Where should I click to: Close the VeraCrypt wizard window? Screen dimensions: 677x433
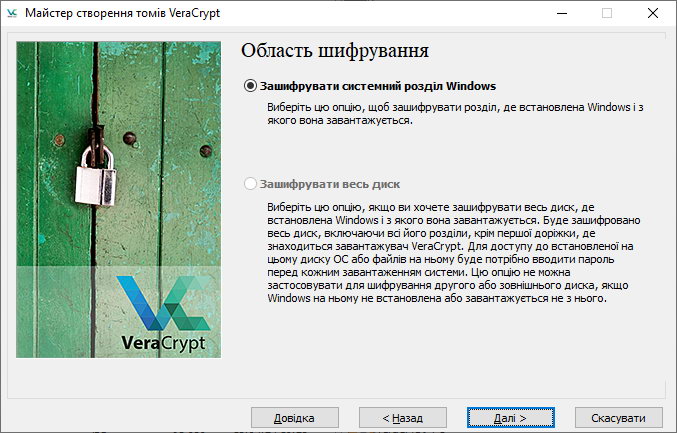[x=652, y=13]
